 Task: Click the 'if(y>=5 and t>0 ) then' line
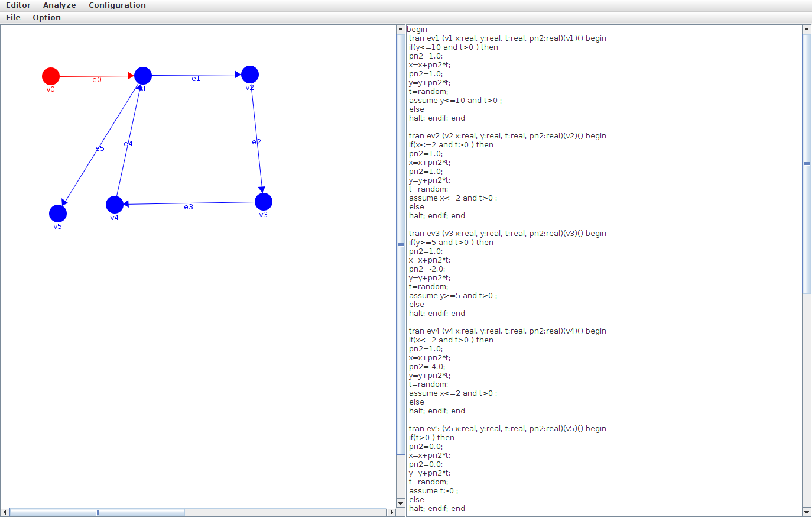[x=451, y=243]
